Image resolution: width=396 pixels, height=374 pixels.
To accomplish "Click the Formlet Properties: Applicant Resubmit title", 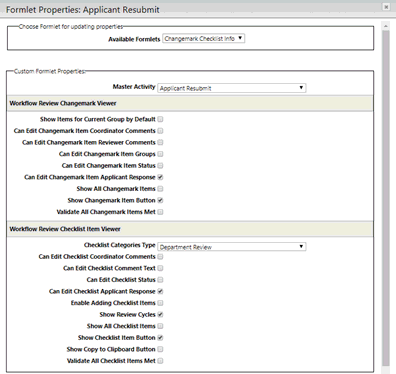I will 83,10.
